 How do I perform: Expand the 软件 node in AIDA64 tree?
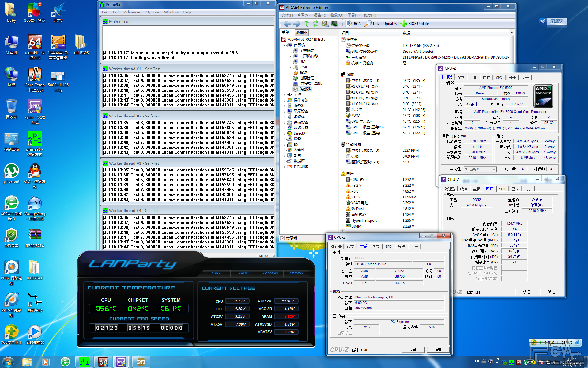click(x=285, y=145)
